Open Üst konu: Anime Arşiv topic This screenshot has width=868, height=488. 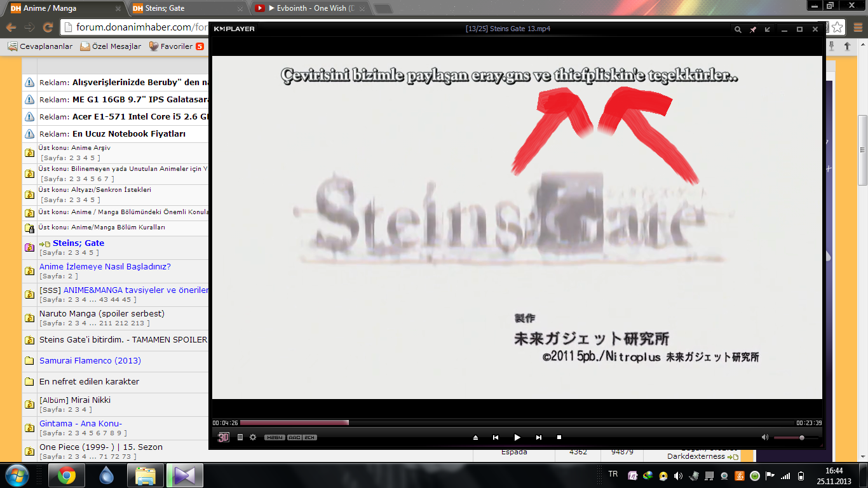74,147
